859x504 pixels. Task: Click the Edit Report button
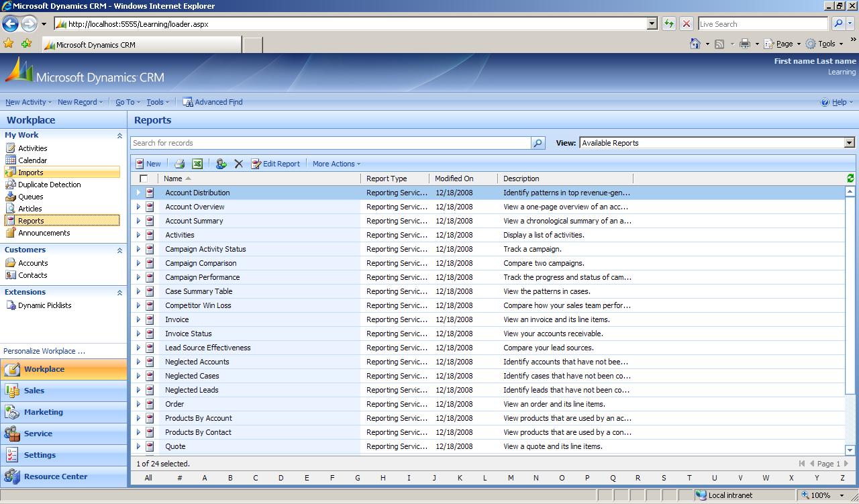point(275,164)
